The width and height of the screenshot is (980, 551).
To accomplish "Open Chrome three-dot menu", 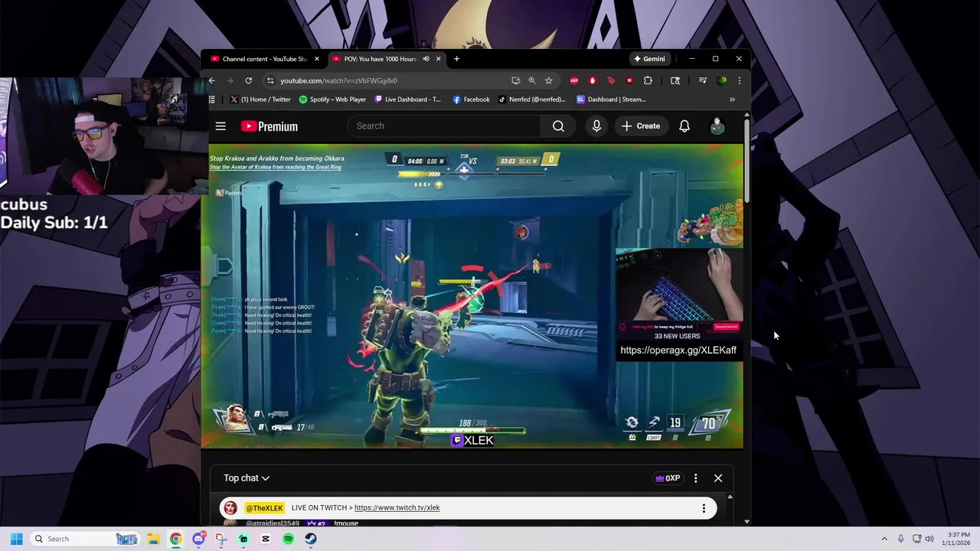I will click(x=739, y=80).
